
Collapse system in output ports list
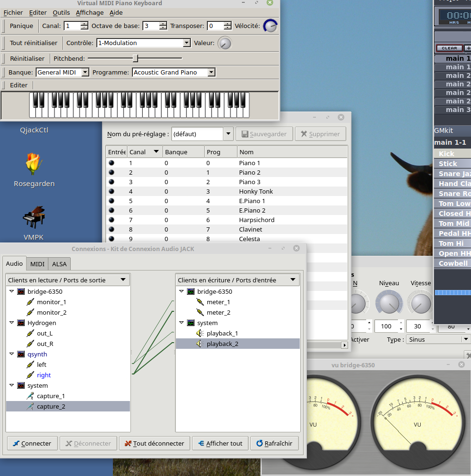tap(11, 385)
